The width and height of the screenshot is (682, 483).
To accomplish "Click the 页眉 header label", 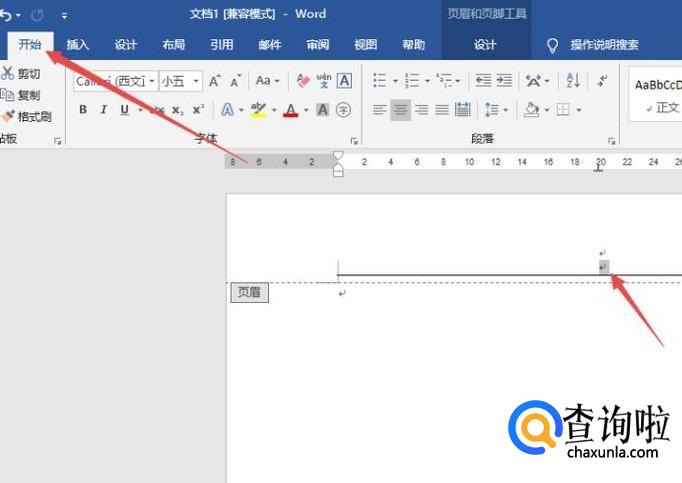I will click(x=249, y=292).
